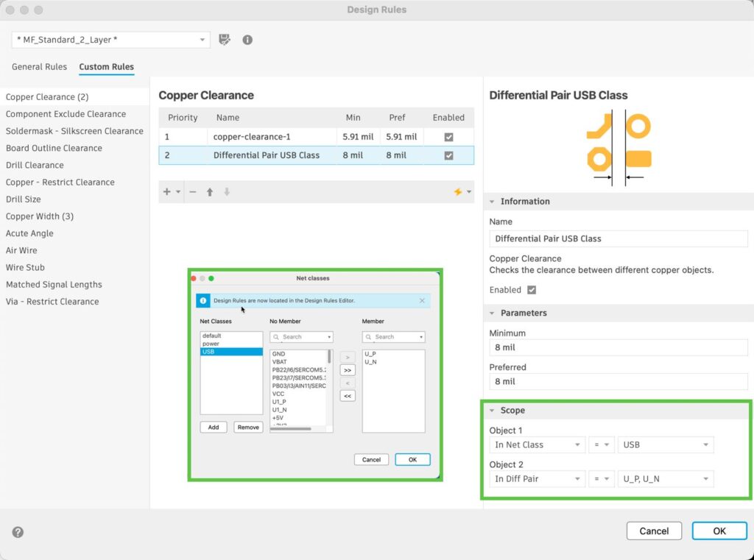Dismiss the info banner in Net classes

point(422,300)
